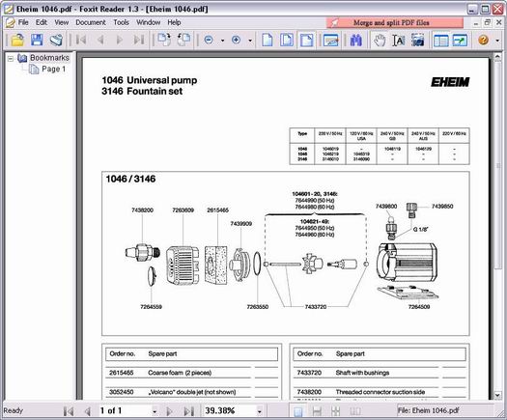Image resolution: width=507 pixels, height=420 pixels.
Task: Open the zoom percentage dropdown
Action: point(259,411)
